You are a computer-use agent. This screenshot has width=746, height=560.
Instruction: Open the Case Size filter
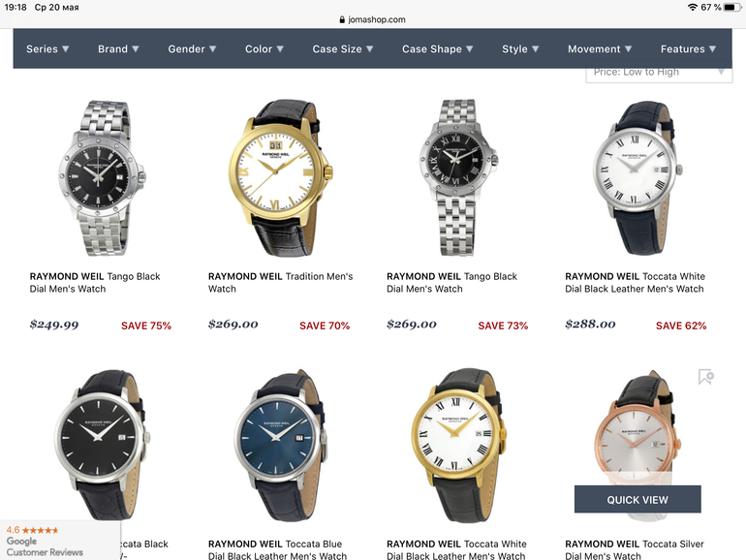pos(343,49)
